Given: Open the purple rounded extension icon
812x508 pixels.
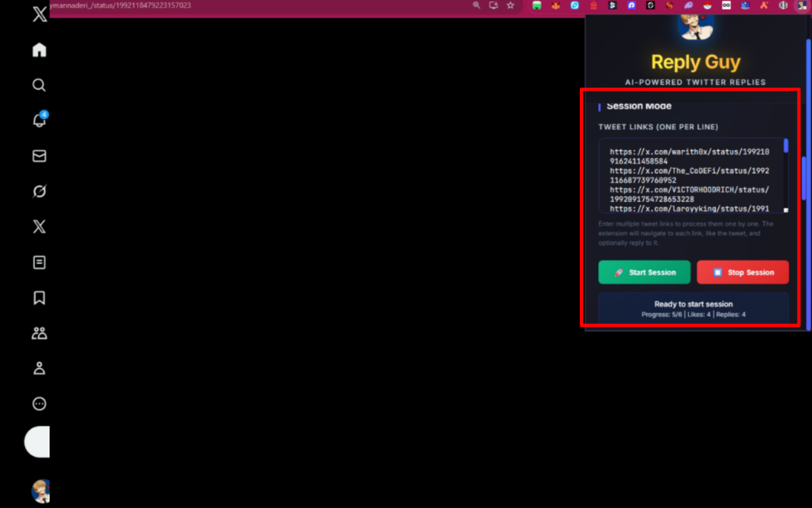Looking at the screenshot, I should click(x=632, y=5).
